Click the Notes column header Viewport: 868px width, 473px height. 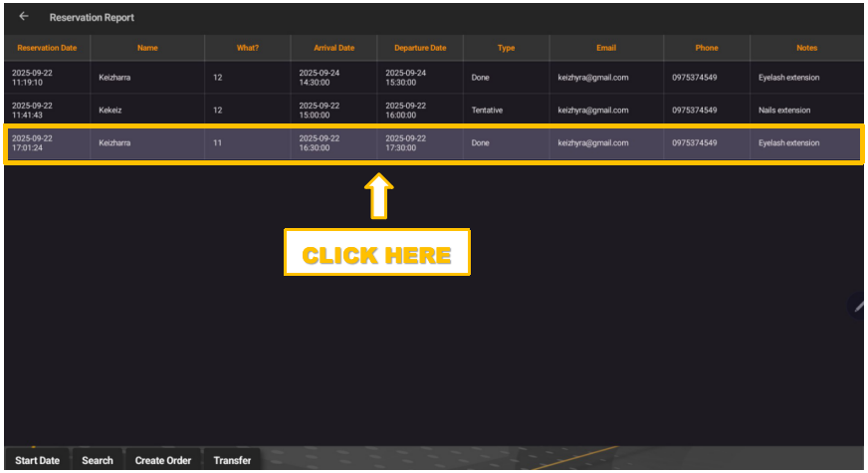pyautogui.click(x=806, y=48)
